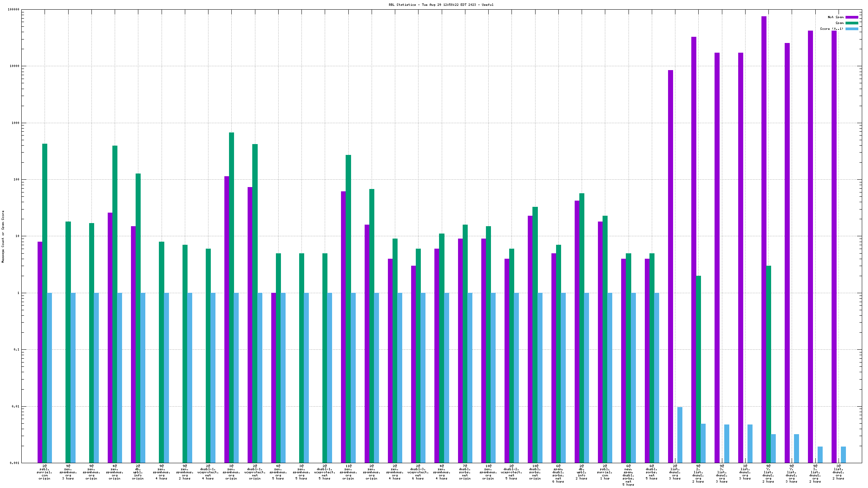Click the RBL Statistics chart title

click(x=441, y=5)
